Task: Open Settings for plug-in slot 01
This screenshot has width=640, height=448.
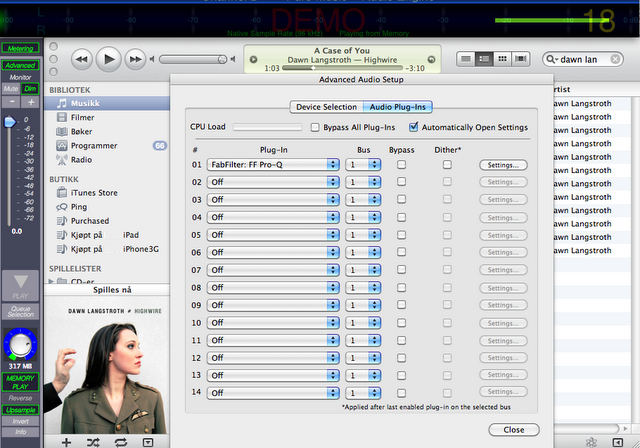Action: [x=503, y=165]
